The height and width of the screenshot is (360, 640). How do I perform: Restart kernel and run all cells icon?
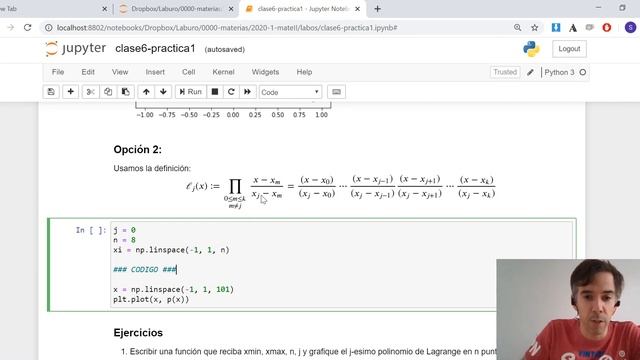click(247, 92)
